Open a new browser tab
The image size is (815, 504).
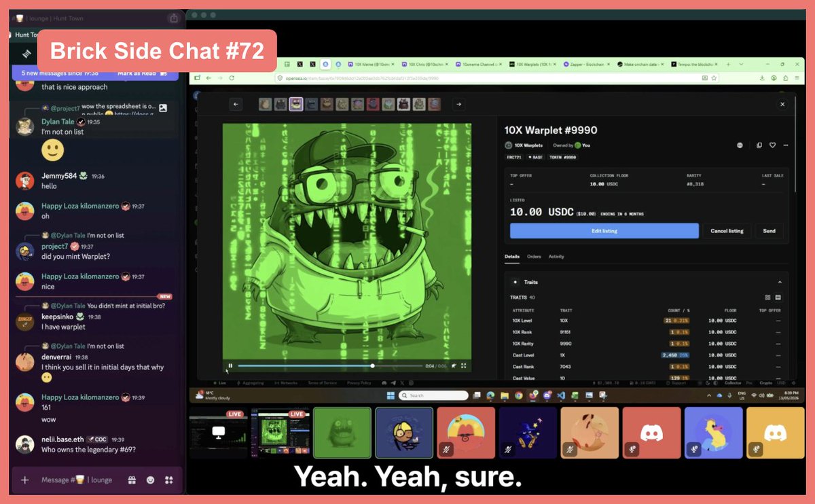tap(729, 64)
